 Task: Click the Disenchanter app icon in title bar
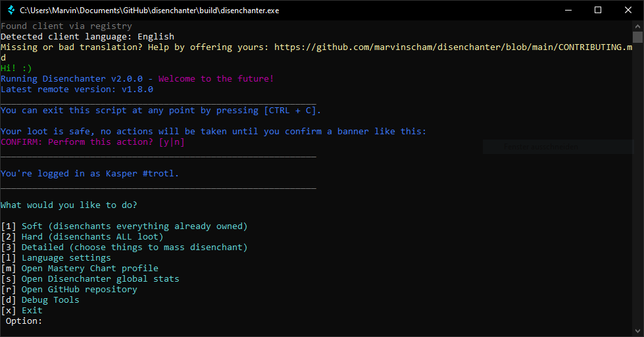[x=10, y=10]
